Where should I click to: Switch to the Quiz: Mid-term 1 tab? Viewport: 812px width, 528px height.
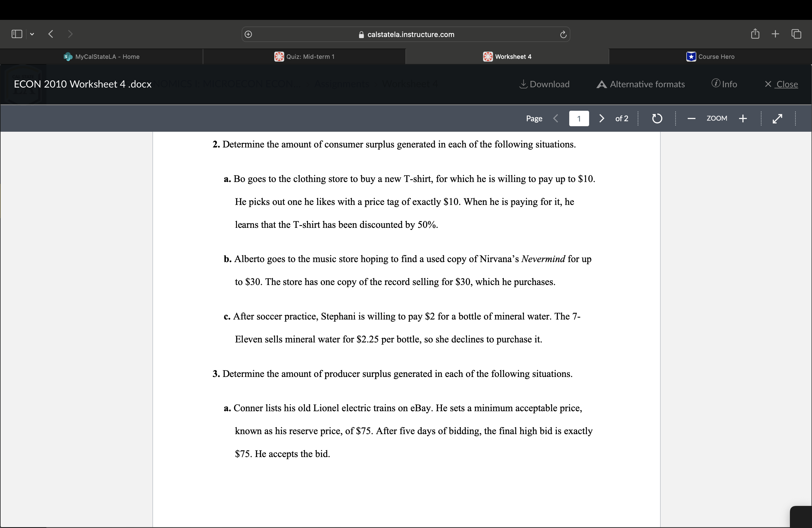[305, 57]
